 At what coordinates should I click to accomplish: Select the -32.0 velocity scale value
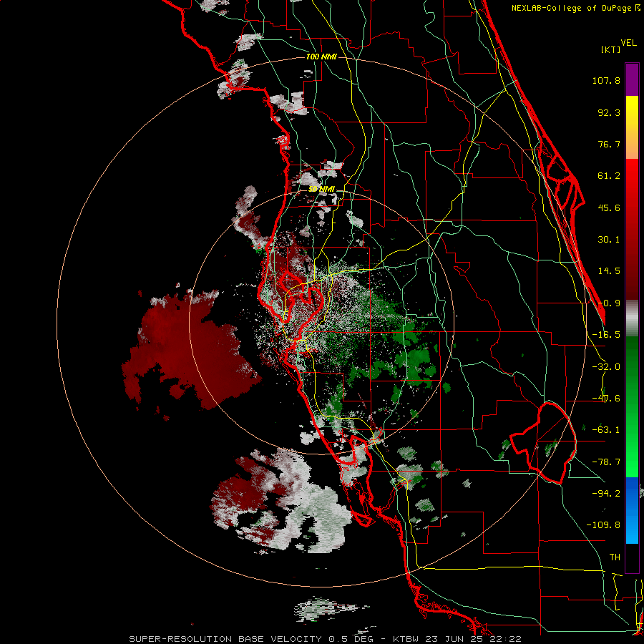606,367
